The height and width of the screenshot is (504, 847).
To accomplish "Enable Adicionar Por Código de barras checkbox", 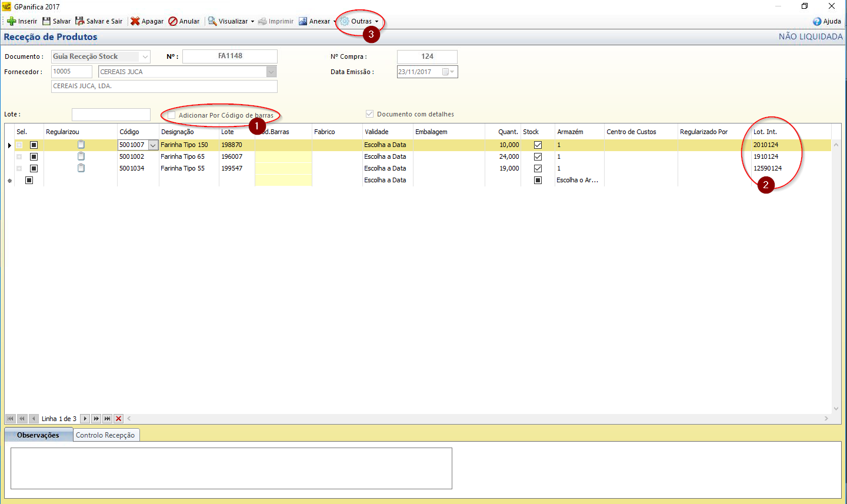I will 172,115.
